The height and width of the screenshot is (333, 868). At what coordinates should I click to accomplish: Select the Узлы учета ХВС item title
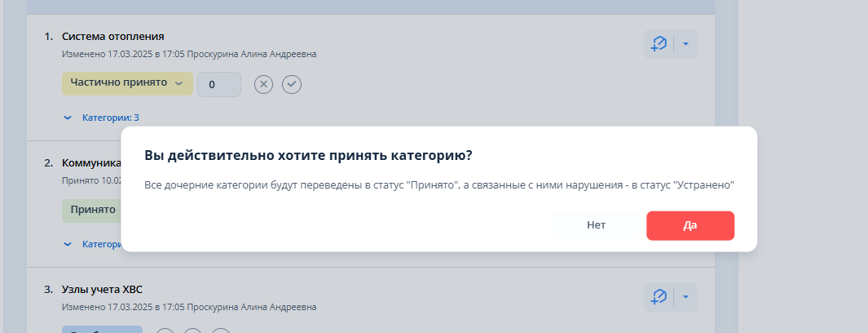[x=102, y=290]
